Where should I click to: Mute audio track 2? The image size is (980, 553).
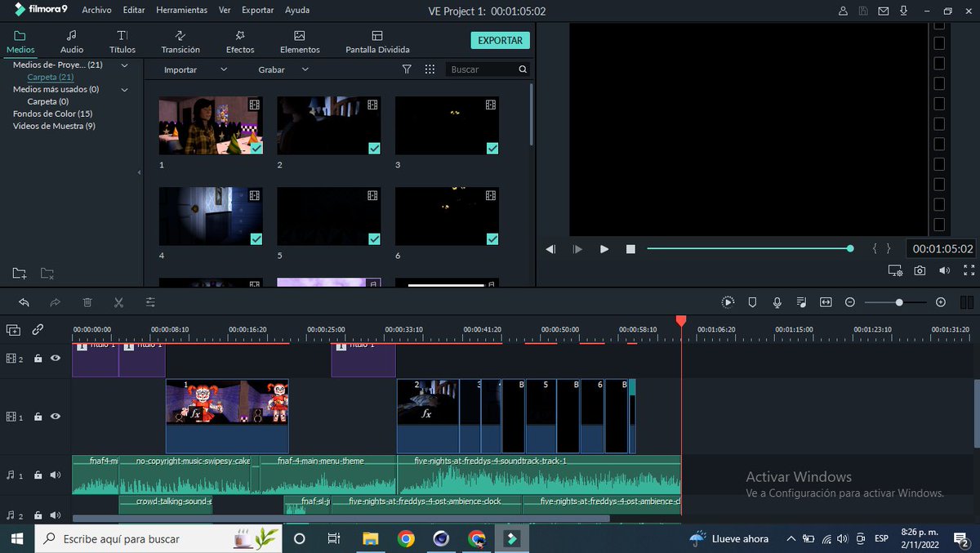tap(56, 515)
